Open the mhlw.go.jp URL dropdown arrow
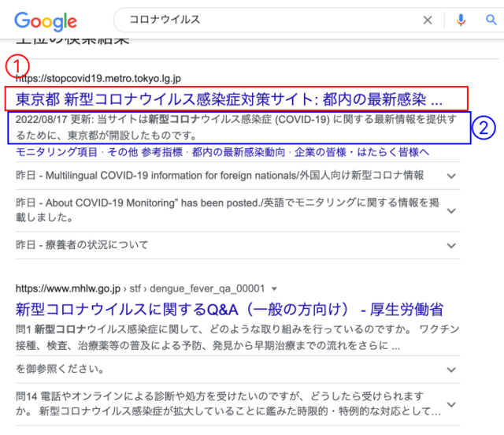This screenshot has height=435, width=504. [274, 289]
